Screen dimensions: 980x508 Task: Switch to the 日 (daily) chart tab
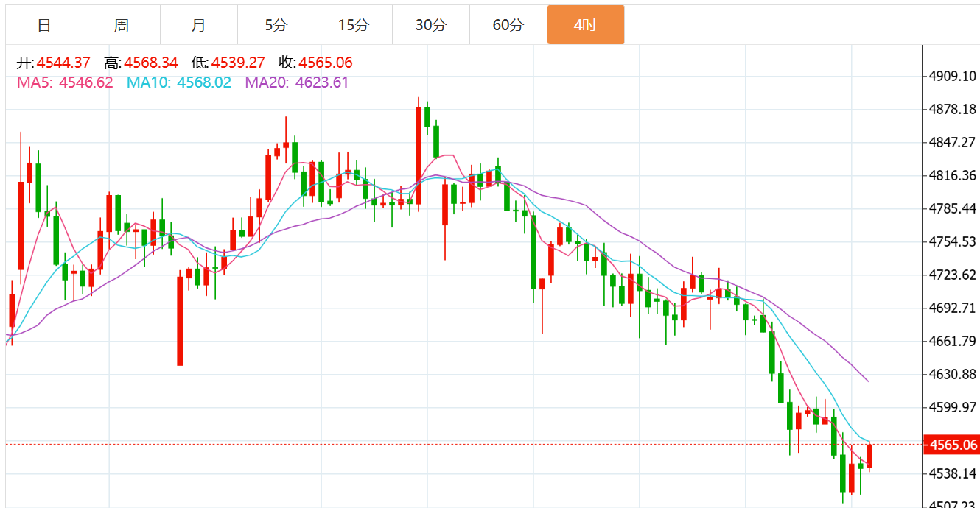(44, 25)
